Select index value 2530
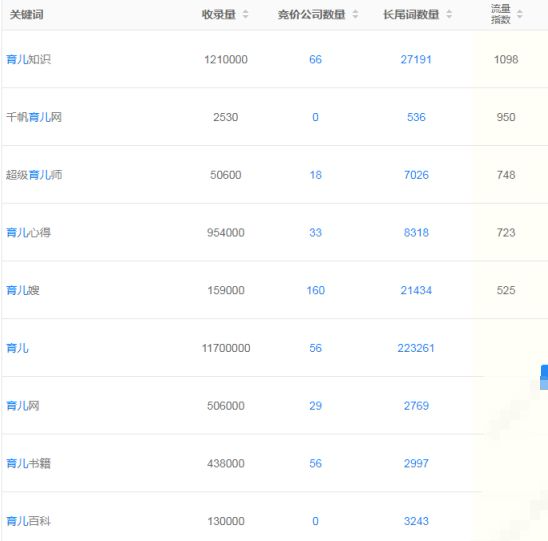 [226, 117]
